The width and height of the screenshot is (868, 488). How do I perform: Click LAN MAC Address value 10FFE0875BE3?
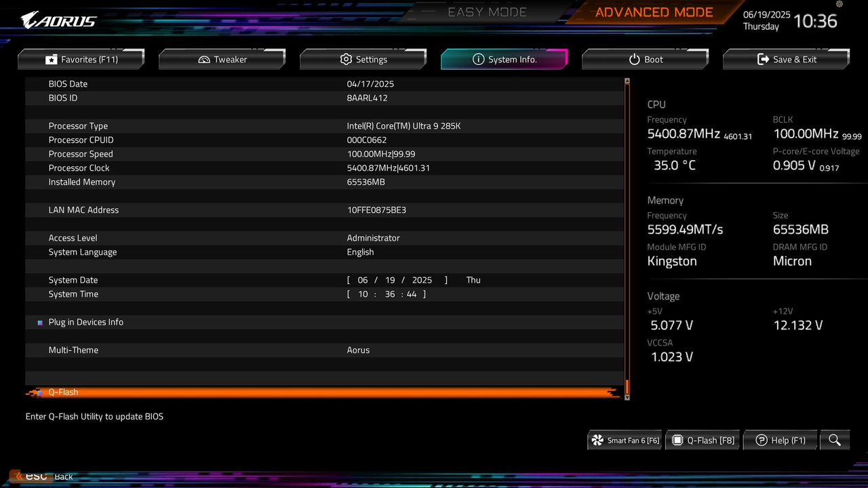376,210
